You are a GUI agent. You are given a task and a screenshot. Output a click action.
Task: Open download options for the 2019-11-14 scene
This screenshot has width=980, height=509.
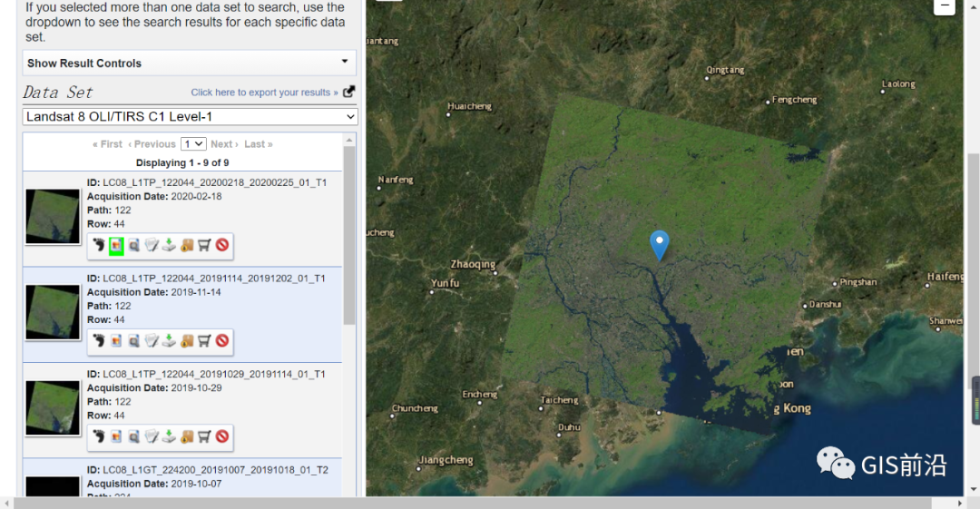coord(169,341)
